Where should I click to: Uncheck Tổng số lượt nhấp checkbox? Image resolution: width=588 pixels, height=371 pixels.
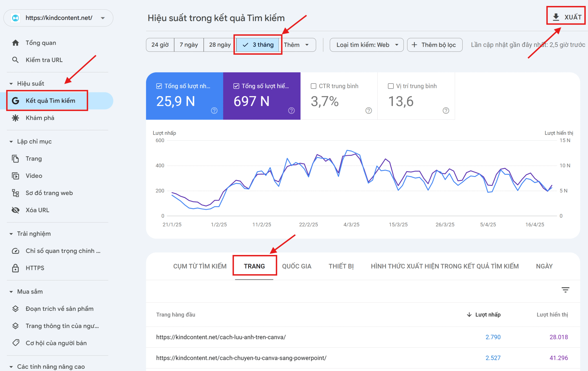[159, 86]
